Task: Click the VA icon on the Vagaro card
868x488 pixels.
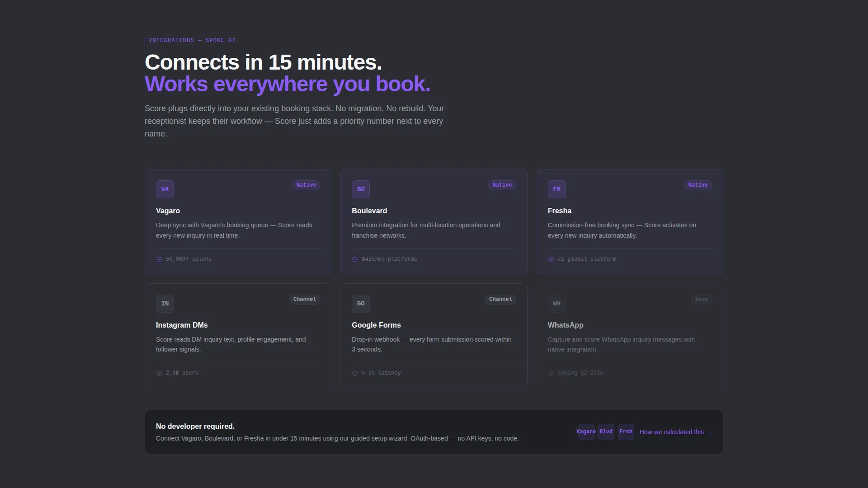Action: coord(165,189)
